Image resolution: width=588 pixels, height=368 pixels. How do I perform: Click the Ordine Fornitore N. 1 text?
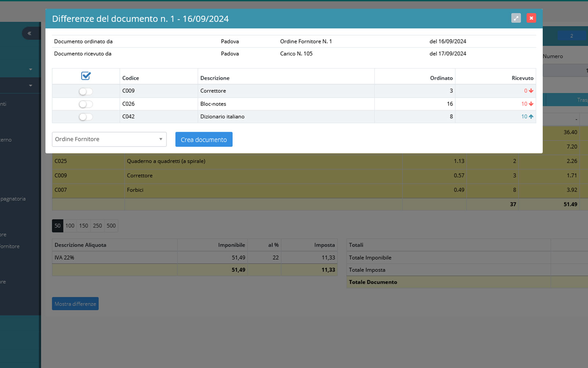click(x=306, y=41)
